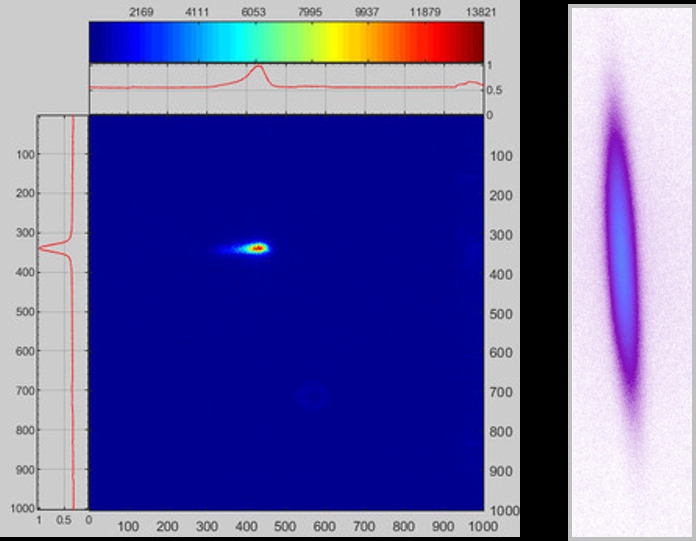The width and height of the screenshot is (696, 541).
Task: Click left y-axis tick label 600
Action: pos(26,351)
